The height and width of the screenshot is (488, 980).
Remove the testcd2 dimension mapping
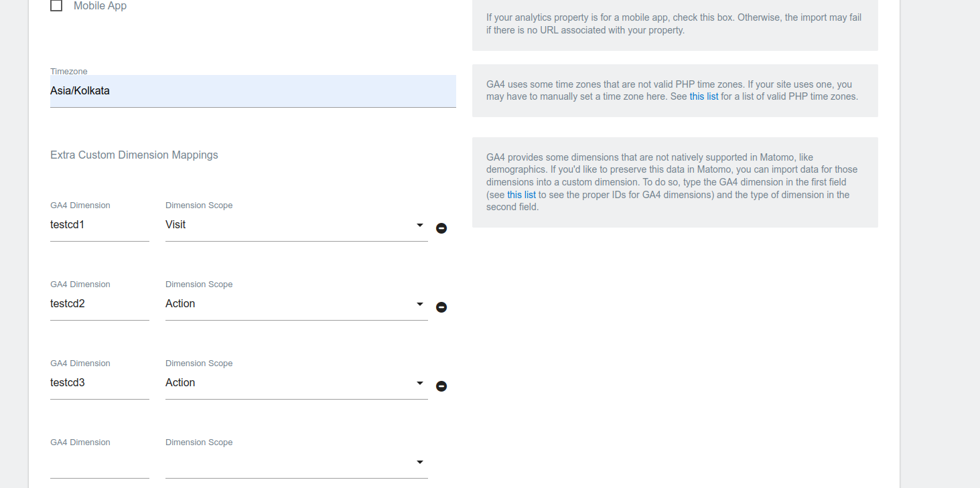pos(441,307)
